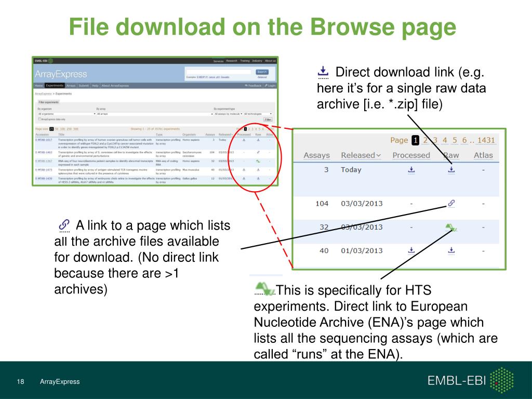Select current page 1 in enlarged panel

pos(415,140)
